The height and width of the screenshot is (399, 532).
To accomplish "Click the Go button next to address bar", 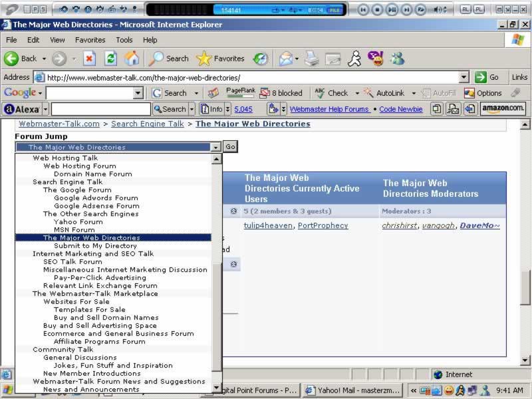I will pos(487,77).
